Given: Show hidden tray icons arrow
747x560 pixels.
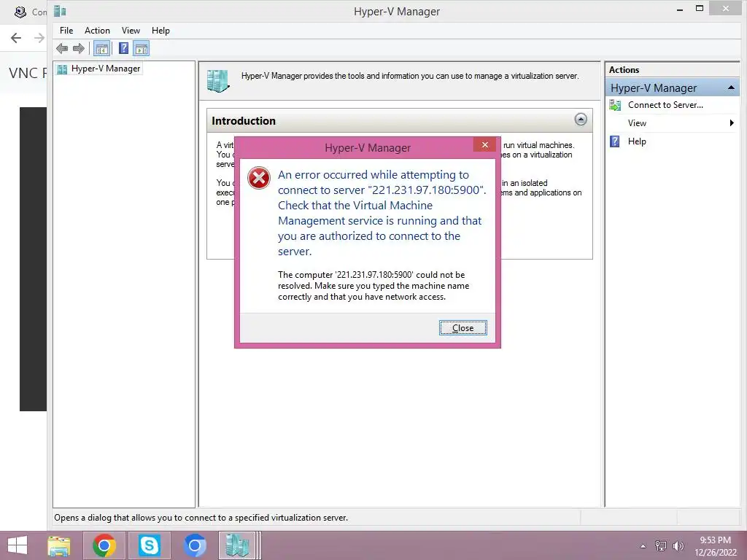Looking at the screenshot, I should pyautogui.click(x=643, y=546).
